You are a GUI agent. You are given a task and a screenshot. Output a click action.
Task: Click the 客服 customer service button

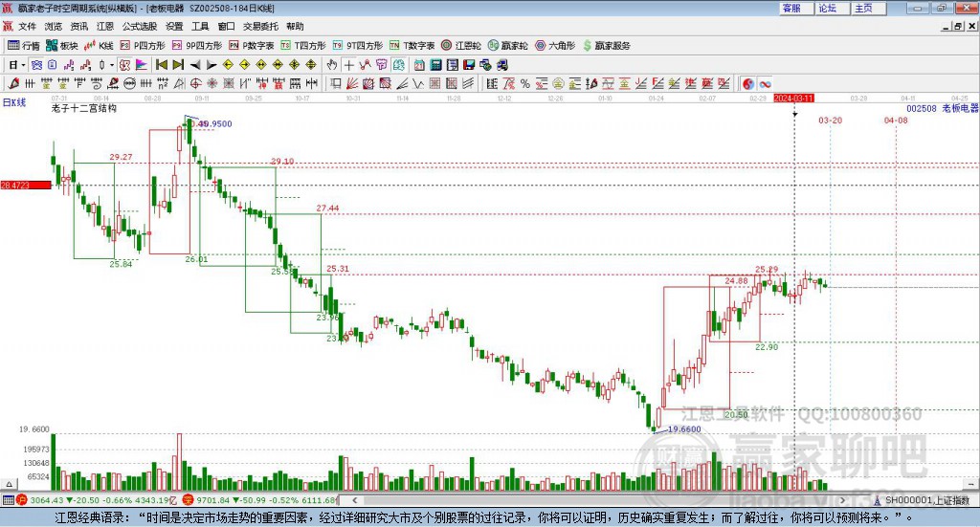coord(797,8)
